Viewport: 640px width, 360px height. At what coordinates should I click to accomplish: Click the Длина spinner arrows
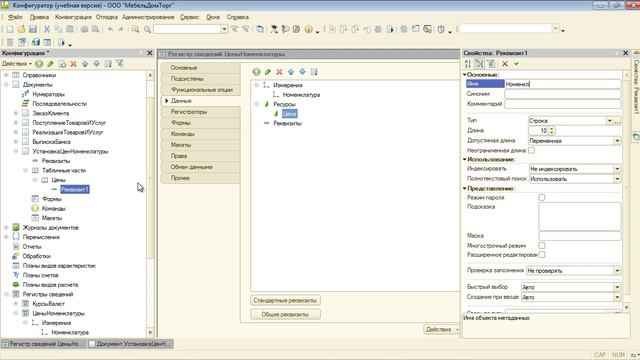coord(552,131)
